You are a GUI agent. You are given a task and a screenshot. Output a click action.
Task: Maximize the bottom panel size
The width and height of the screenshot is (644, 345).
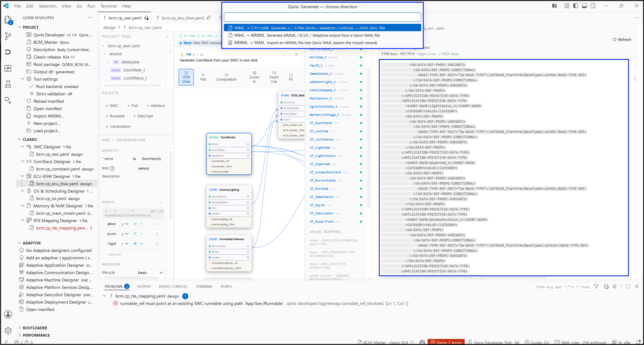pos(628,286)
